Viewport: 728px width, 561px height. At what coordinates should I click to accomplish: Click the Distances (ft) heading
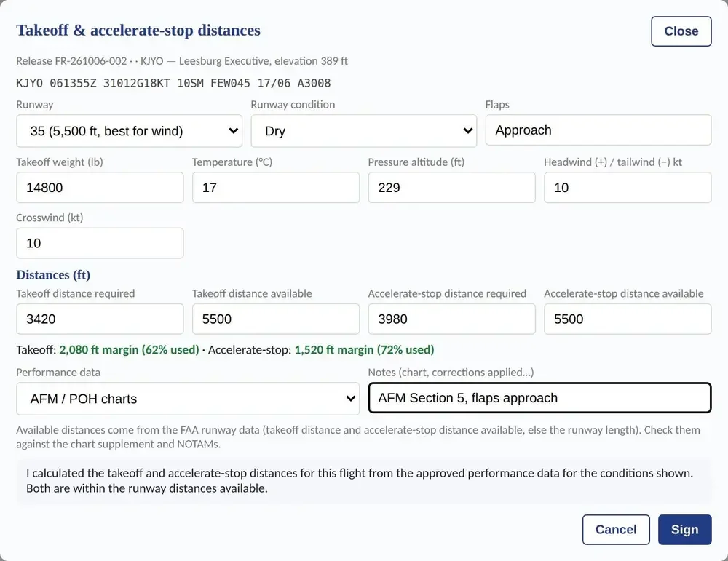click(53, 275)
